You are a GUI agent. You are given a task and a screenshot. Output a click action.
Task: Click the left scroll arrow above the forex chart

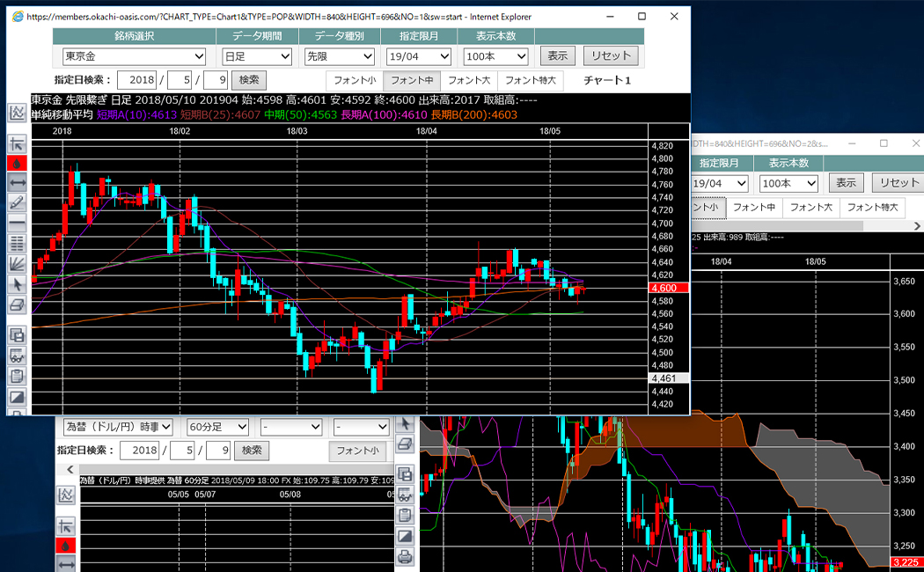71,470
